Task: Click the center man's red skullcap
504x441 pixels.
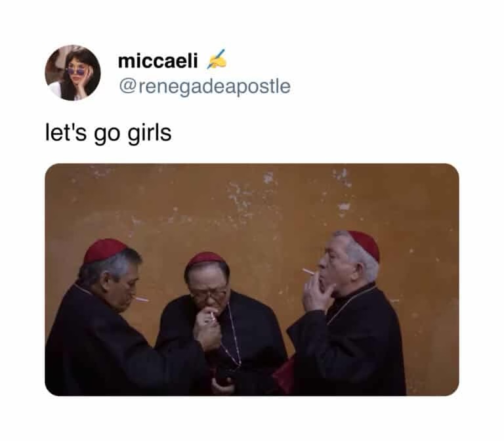Action: click(205, 259)
